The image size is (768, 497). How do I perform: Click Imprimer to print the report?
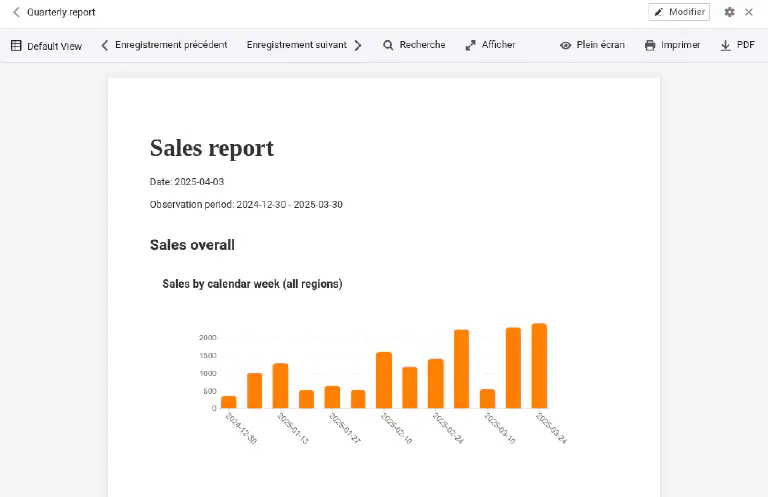[672, 45]
